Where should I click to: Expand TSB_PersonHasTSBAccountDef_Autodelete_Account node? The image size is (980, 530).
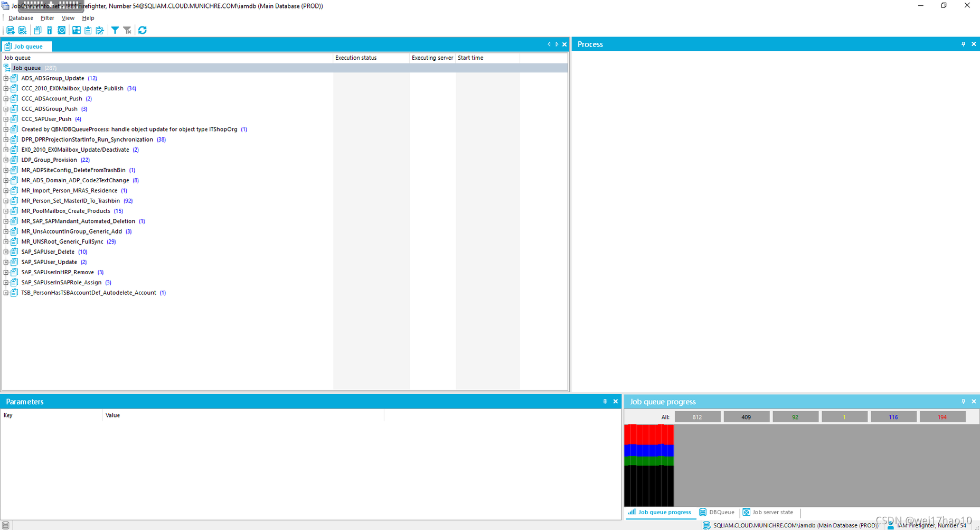tap(6, 293)
